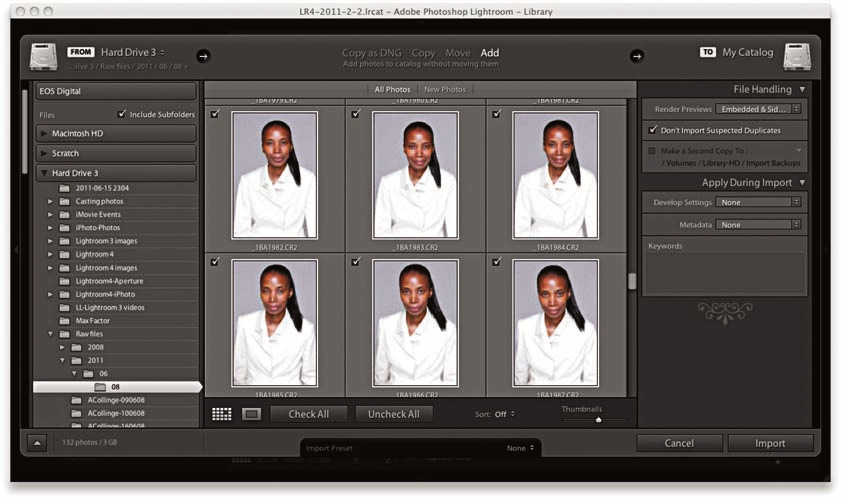
Task: Click the Import button
Action: point(770,443)
